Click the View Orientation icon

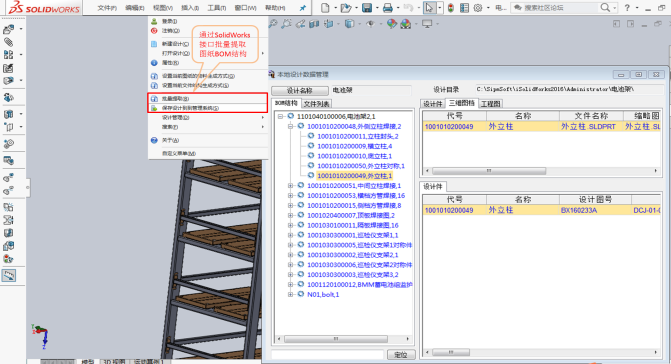329,24
